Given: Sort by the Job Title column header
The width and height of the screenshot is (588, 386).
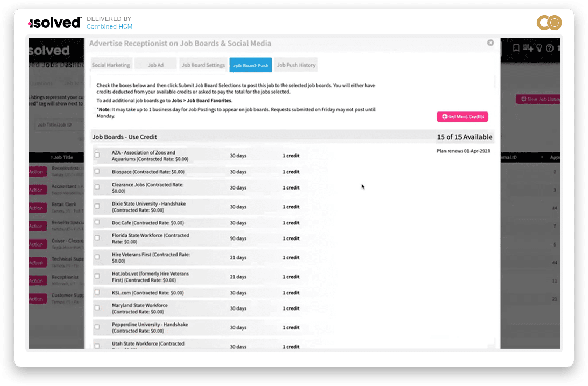Looking at the screenshot, I should tap(62, 157).
